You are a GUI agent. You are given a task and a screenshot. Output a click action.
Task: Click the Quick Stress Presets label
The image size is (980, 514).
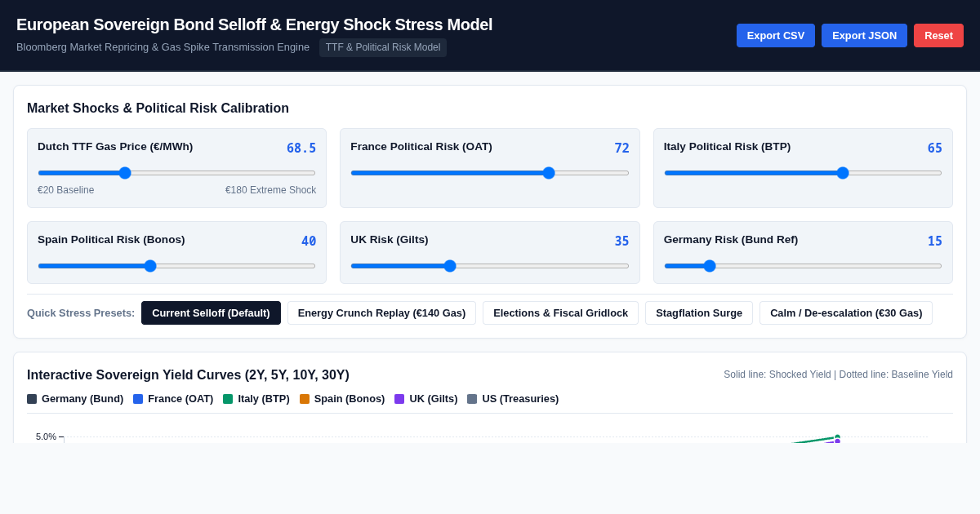point(81,313)
